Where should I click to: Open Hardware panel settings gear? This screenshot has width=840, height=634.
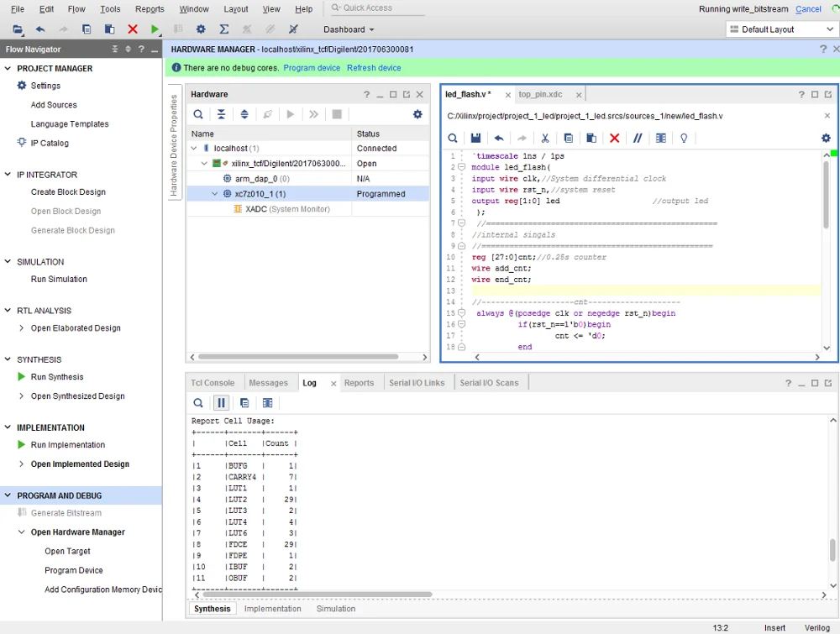[417, 114]
